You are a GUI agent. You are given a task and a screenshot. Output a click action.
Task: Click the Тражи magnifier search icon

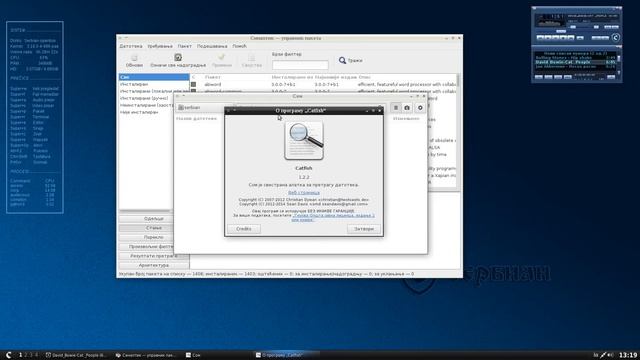click(342, 60)
